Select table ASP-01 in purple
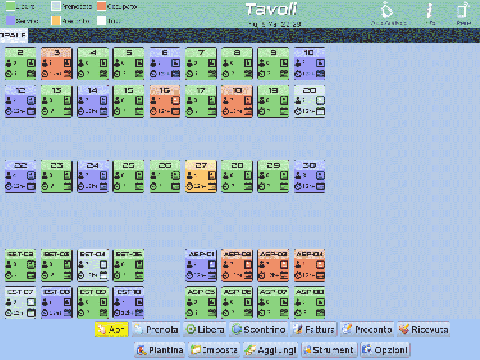Viewport: 480px width, 360px height. coord(201,265)
